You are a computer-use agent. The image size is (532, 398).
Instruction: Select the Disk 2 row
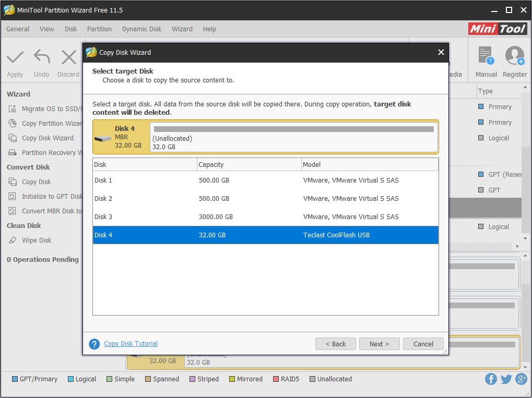point(266,199)
